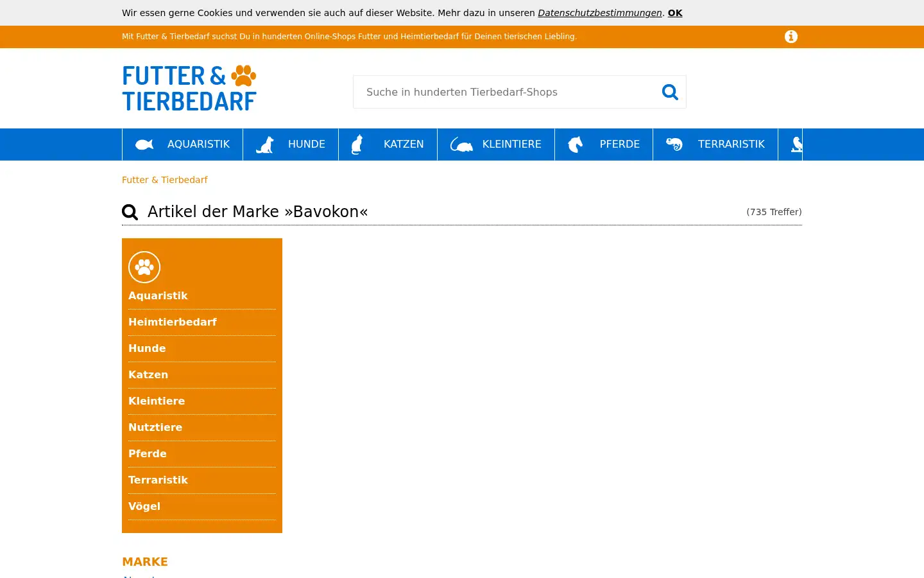Image resolution: width=924 pixels, height=578 pixels.
Task: Click the magnifier icon beside page heading
Action: (130, 212)
